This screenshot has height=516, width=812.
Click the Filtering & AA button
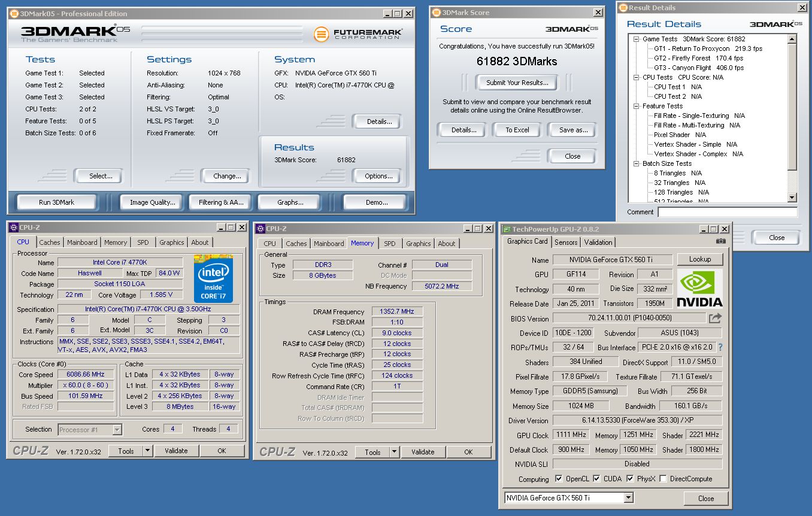222,202
